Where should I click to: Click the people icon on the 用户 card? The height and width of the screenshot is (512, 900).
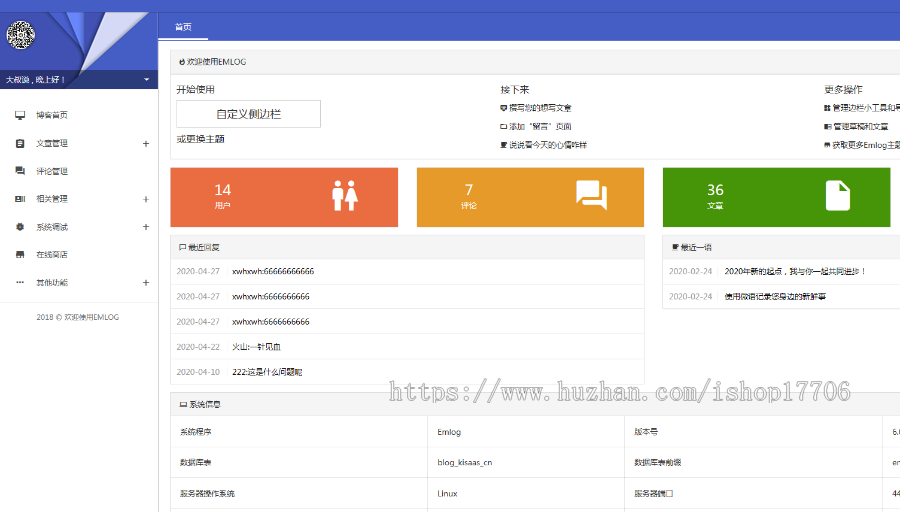coord(345,196)
